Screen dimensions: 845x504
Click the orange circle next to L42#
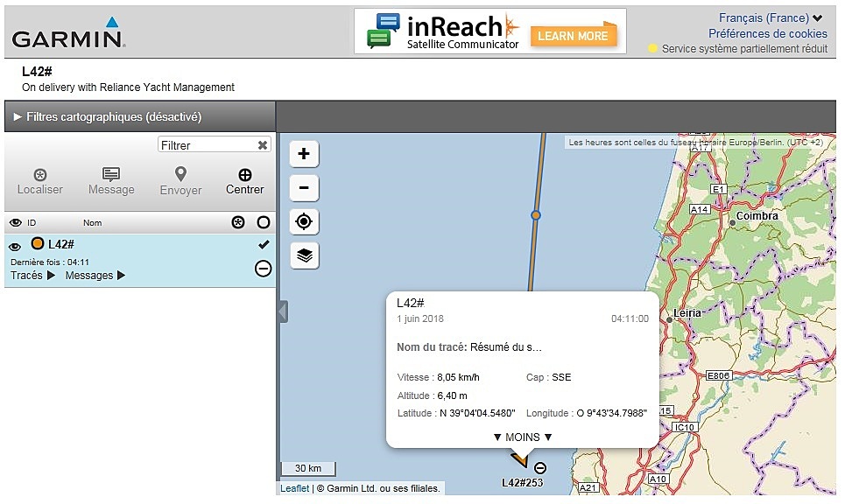click(x=38, y=243)
